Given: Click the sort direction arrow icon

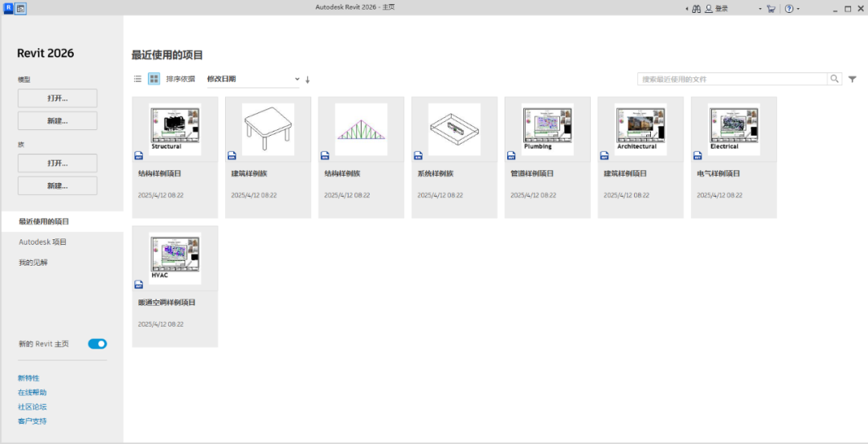Looking at the screenshot, I should pyautogui.click(x=308, y=79).
